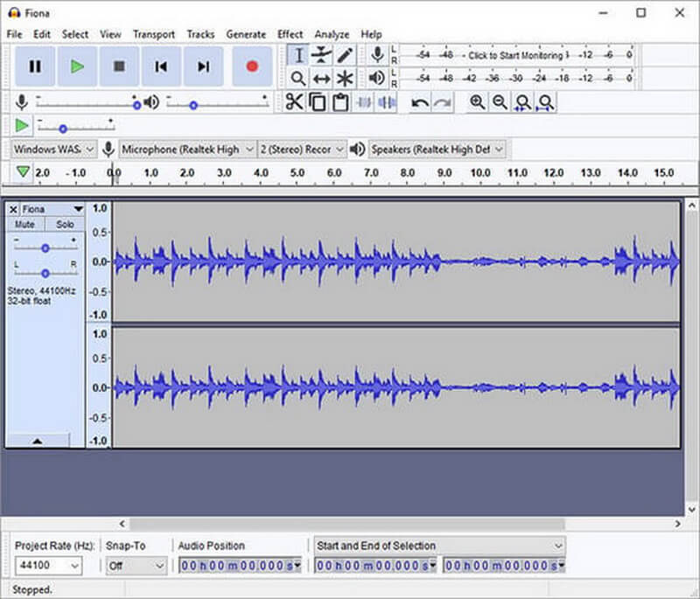This screenshot has width=700, height=599.
Task: Open the Start and End of Selection dropdown
Action: coord(440,546)
